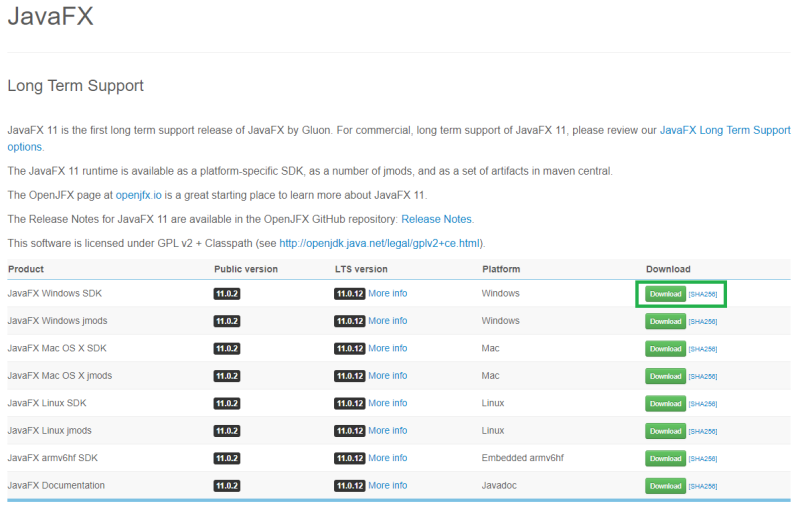Open SHA256 link for JavaFX Linux jmods
The height and width of the screenshot is (522, 800).
(x=703, y=432)
